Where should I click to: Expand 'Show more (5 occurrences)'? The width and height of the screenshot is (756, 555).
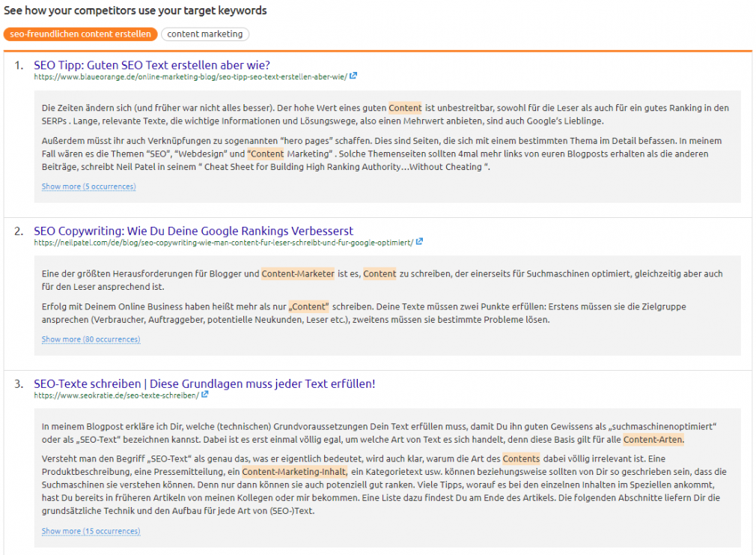pos(89,186)
